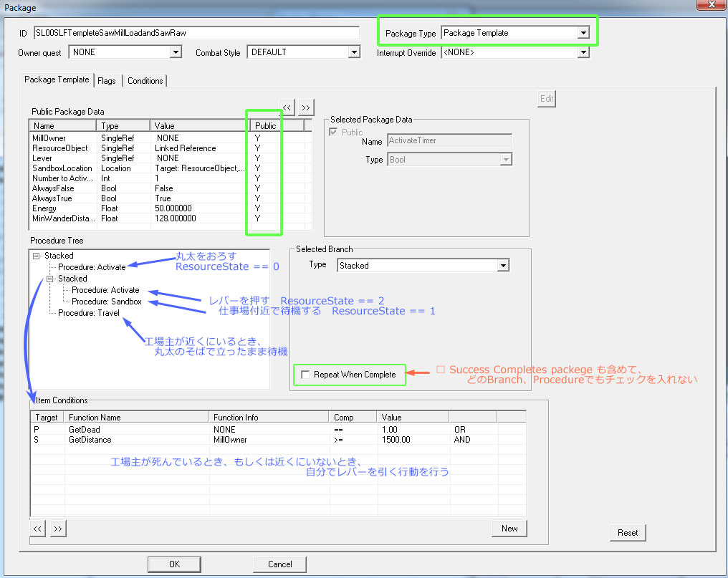
Task: Click the Name column header in Public Package Data
Action: coord(62,126)
